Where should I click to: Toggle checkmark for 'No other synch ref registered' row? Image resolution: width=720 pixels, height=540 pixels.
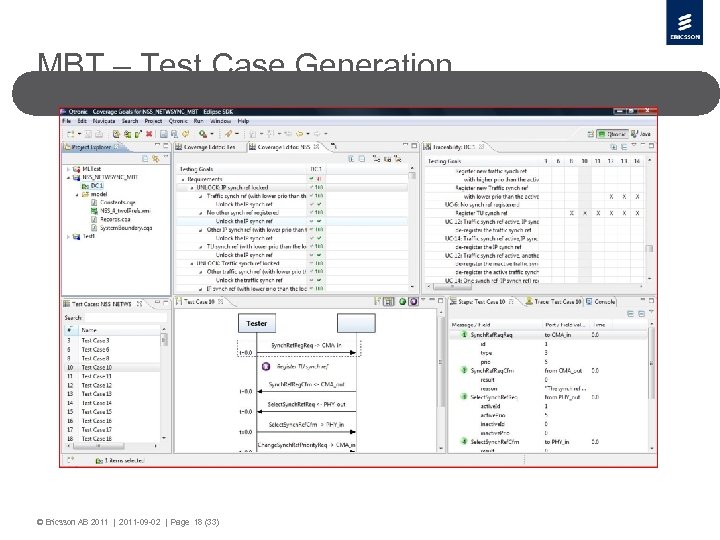point(312,213)
